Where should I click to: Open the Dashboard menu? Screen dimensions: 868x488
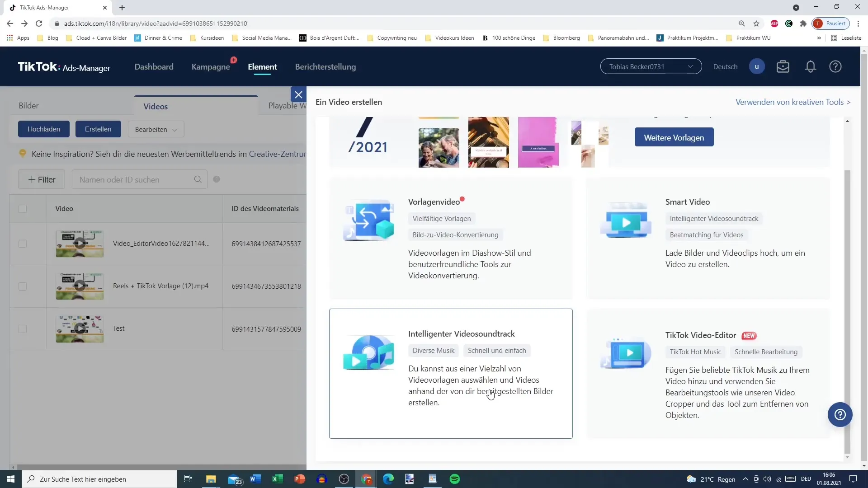[154, 67]
